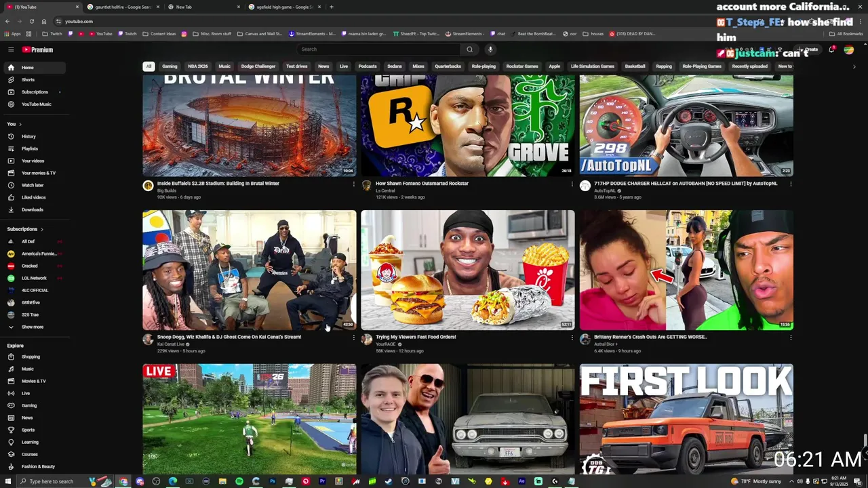Open options menu for How Shawn Fonteno video

(x=572, y=184)
